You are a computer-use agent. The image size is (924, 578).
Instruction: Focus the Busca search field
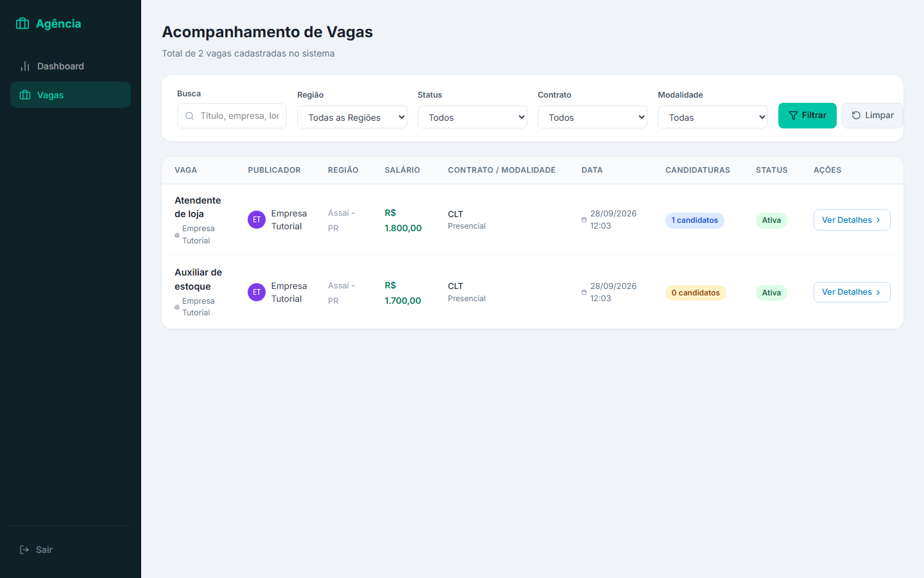[232, 116]
